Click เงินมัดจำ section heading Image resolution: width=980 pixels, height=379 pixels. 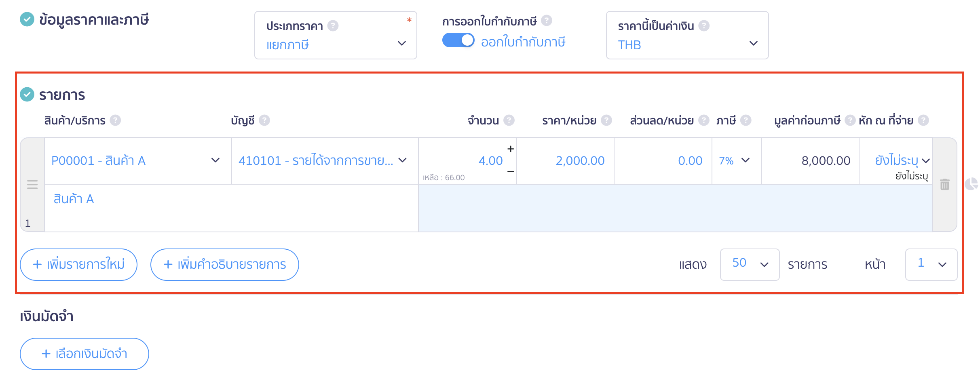pos(46,316)
